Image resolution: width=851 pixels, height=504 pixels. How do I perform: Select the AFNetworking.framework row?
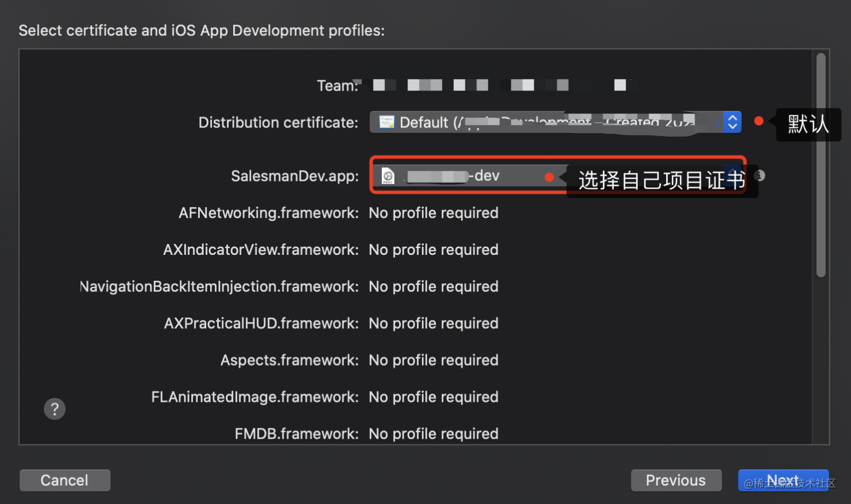click(433, 212)
